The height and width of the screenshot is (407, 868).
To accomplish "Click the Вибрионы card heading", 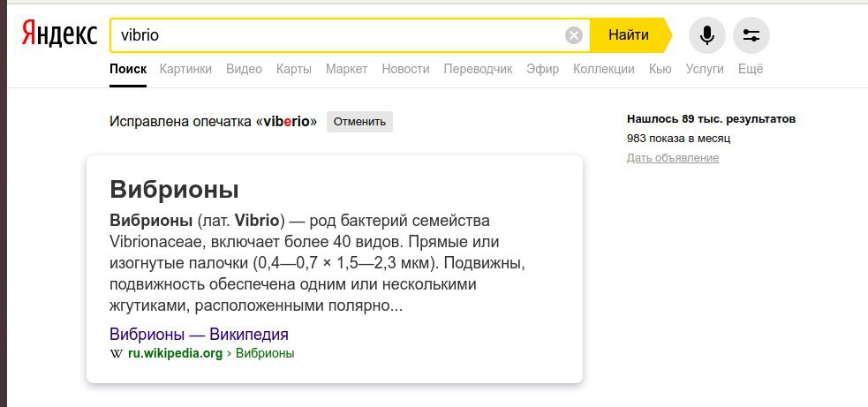I will coord(174,190).
